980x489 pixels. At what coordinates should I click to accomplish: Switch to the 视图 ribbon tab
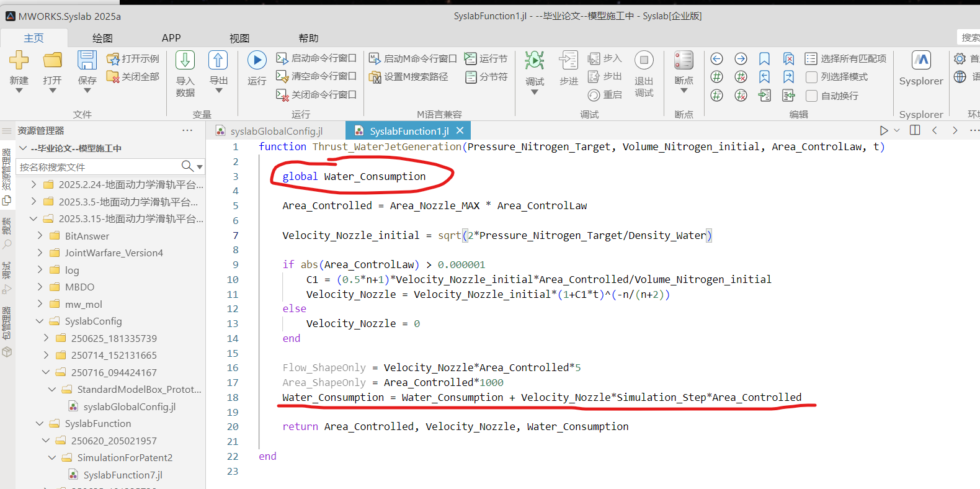coord(239,38)
